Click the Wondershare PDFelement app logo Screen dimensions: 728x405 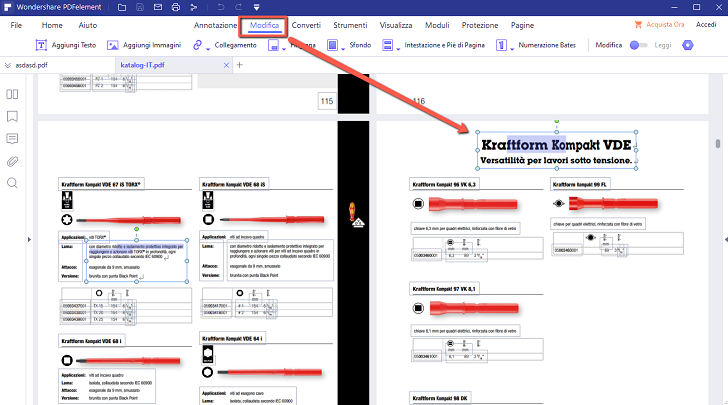click(x=7, y=7)
